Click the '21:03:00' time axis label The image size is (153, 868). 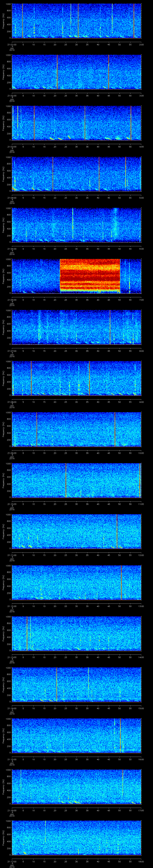(12, 147)
